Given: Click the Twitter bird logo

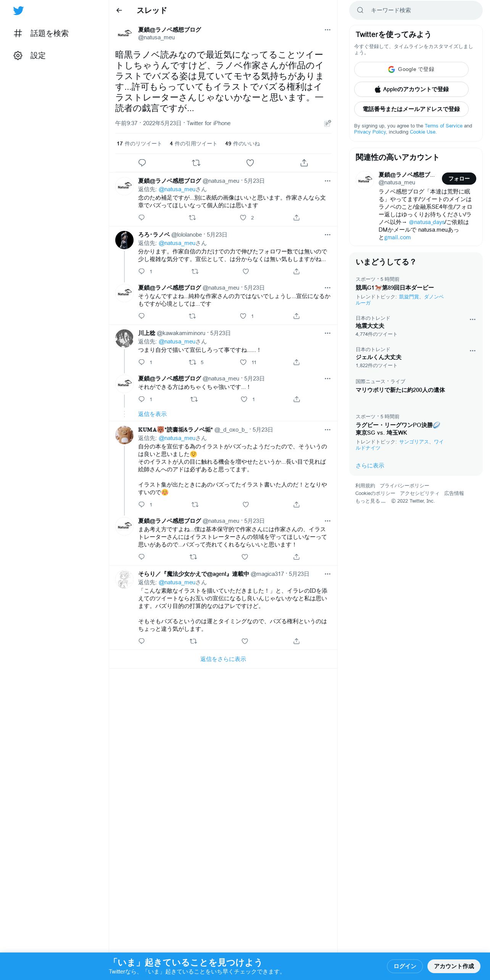Looking at the screenshot, I should pyautogui.click(x=18, y=11).
